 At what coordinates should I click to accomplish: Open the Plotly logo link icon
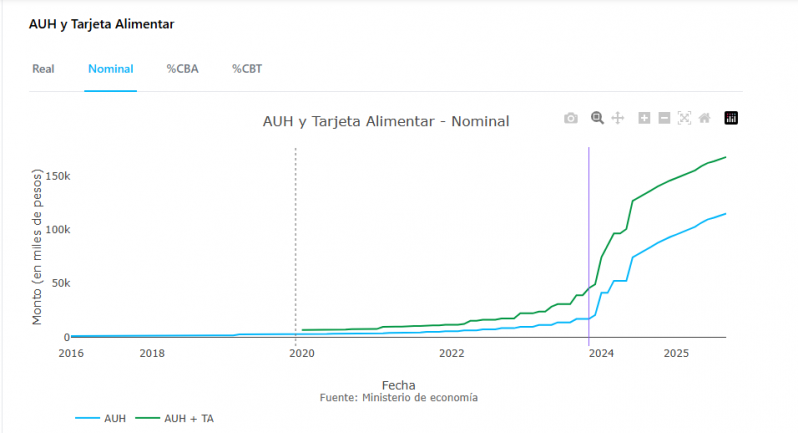(x=731, y=118)
